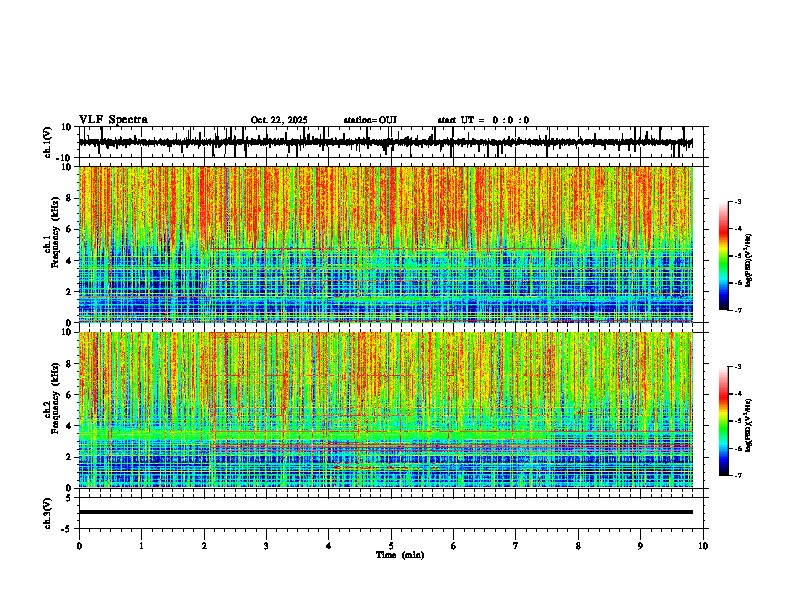Click the '2' kHz tick on ch.2 axis
Screen dimensions: 792x612
pos(70,457)
